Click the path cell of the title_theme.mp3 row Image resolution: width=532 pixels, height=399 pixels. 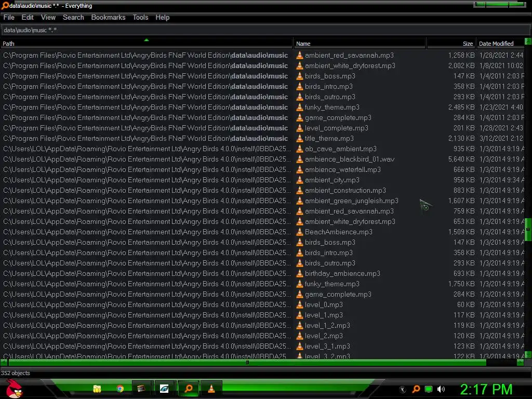pos(145,138)
